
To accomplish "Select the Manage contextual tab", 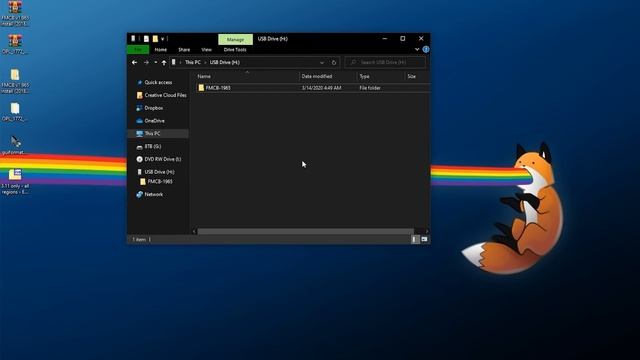I will point(236,39).
